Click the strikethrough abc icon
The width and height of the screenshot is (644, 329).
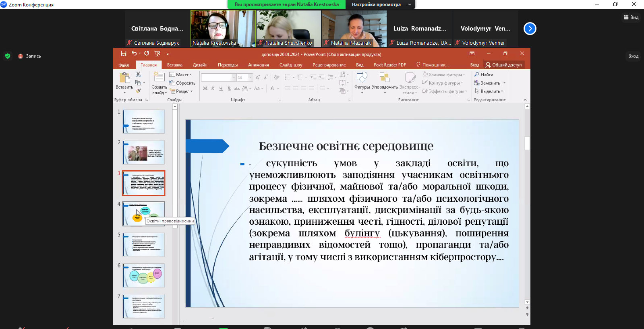(237, 89)
